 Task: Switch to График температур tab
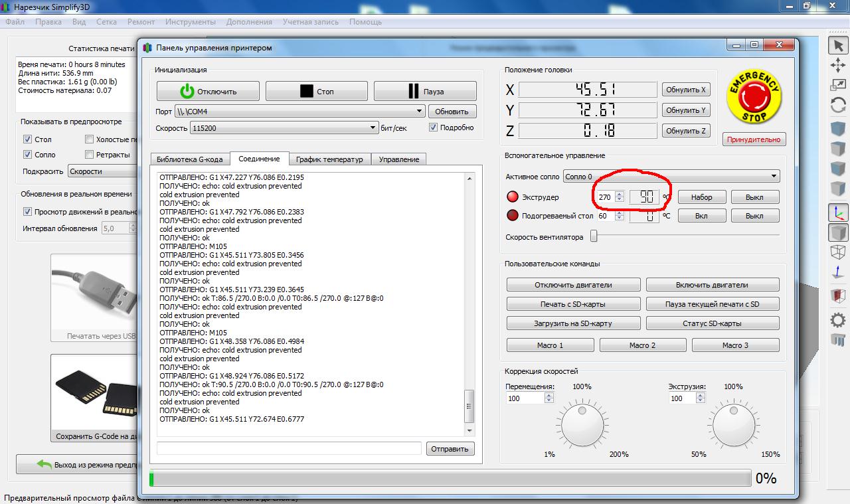pyautogui.click(x=329, y=159)
